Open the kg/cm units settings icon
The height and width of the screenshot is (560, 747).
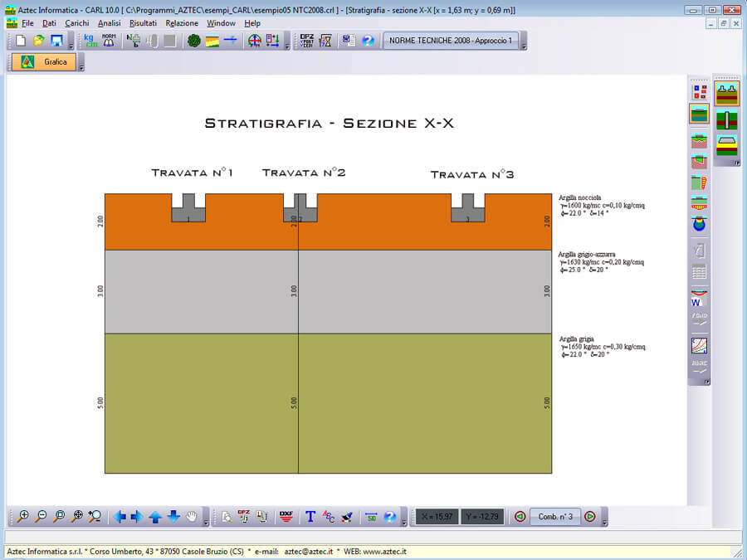(90, 41)
